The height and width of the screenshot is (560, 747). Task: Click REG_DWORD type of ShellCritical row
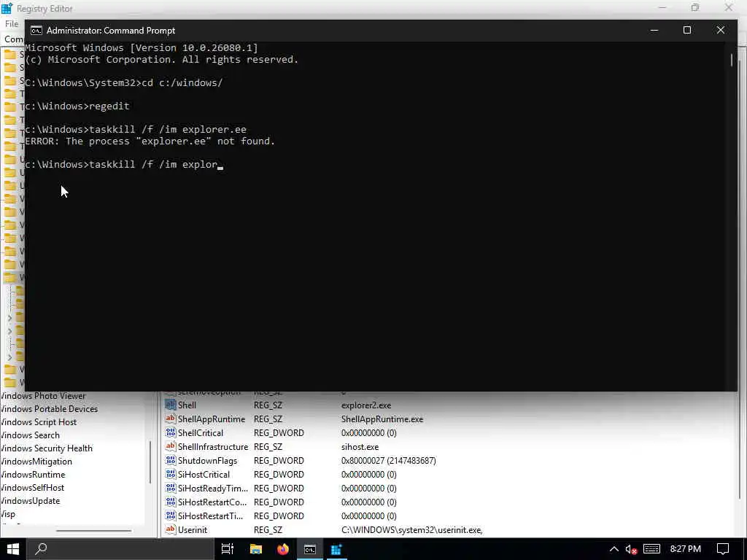click(x=279, y=433)
